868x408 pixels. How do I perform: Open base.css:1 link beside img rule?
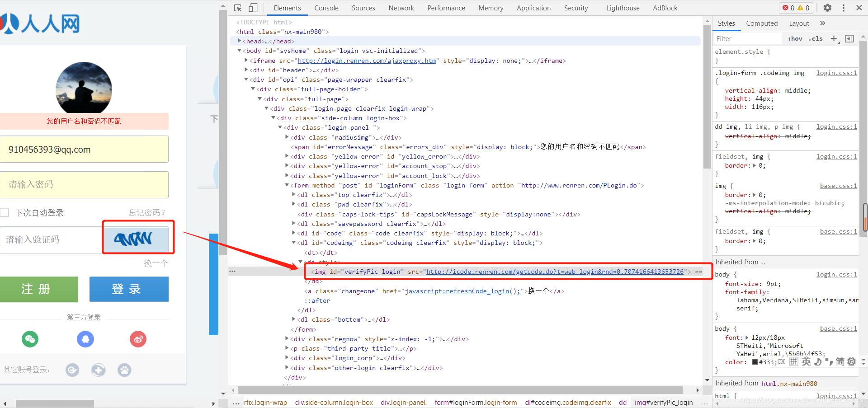tap(839, 186)
